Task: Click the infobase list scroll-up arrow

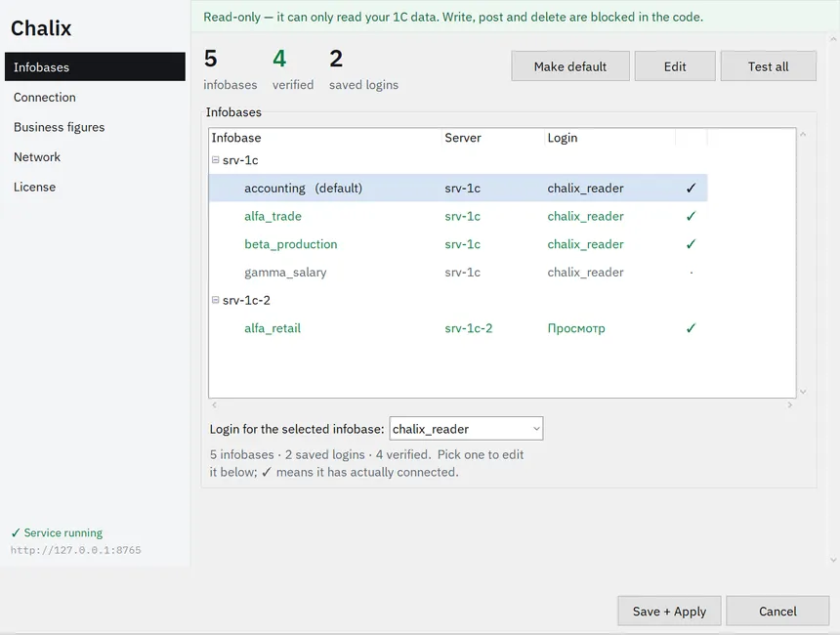Action: point(803,134)
